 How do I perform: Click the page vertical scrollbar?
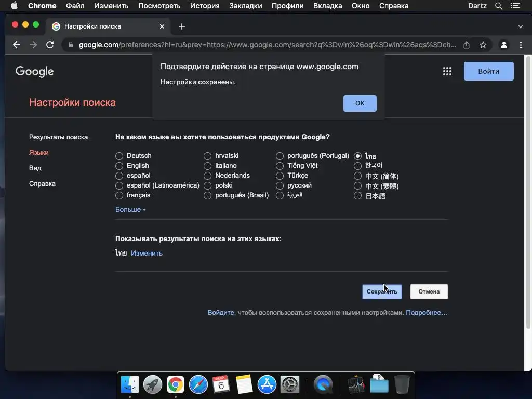(x=528, y=192)
